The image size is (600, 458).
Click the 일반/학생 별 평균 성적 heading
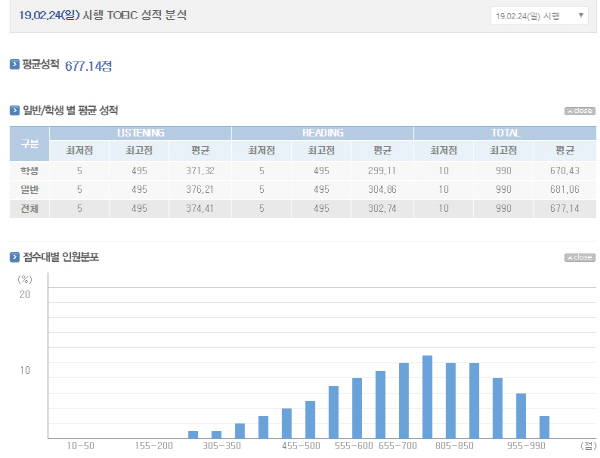[x=70, y=111]
